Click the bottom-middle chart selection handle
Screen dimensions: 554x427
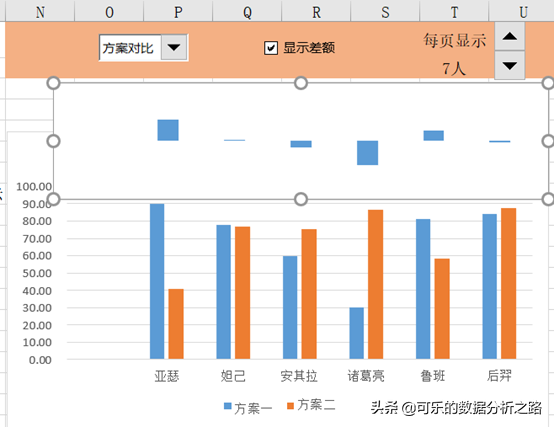pos(301,199)
